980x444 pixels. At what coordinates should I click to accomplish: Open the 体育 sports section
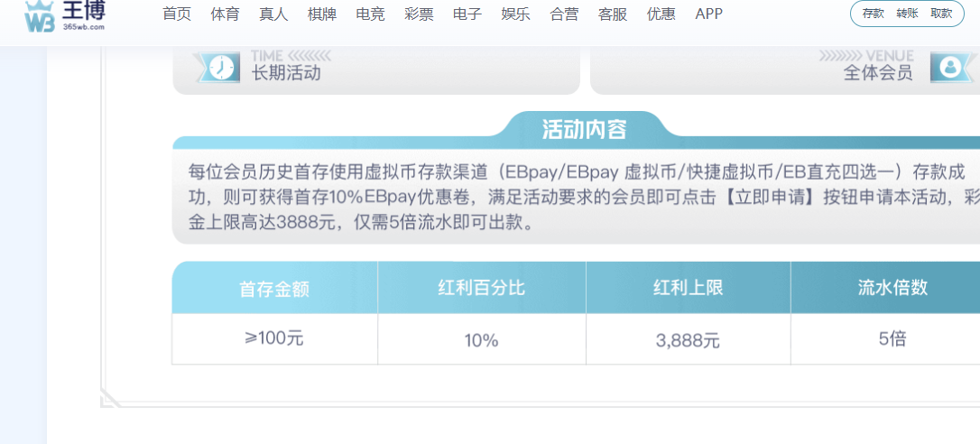(225, 14)
